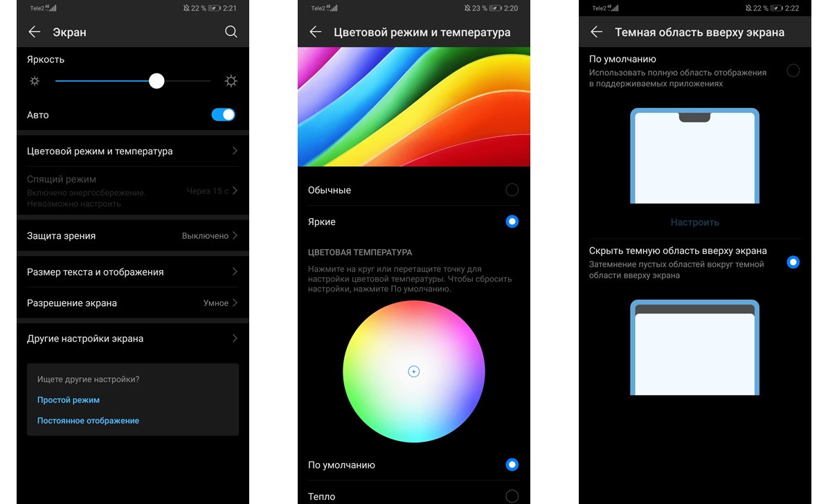Select the Обычные color mode
Screen dimensions: 828x504
tap(512, 190)
